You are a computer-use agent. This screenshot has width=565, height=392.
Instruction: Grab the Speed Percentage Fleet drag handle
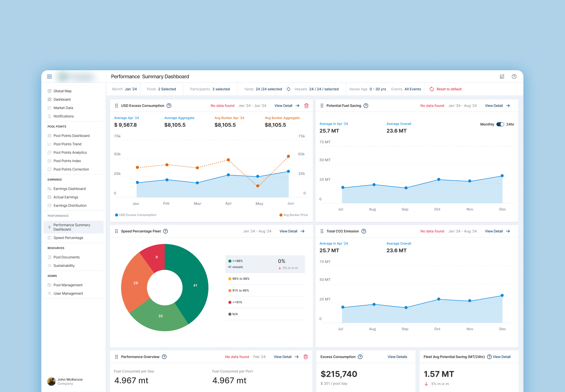(116, 231)
